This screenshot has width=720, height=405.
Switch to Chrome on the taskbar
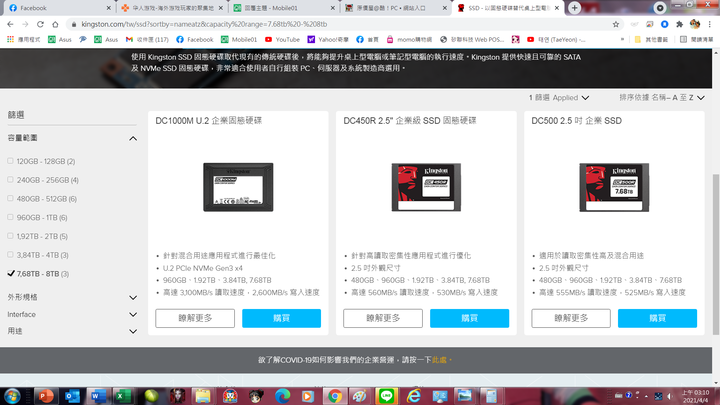335,396
